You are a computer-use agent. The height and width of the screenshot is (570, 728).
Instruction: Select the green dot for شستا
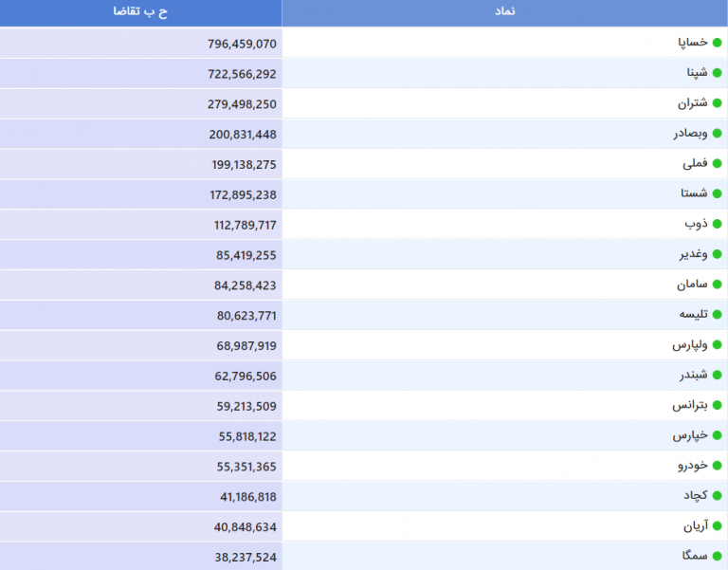[x=717, y=193]
